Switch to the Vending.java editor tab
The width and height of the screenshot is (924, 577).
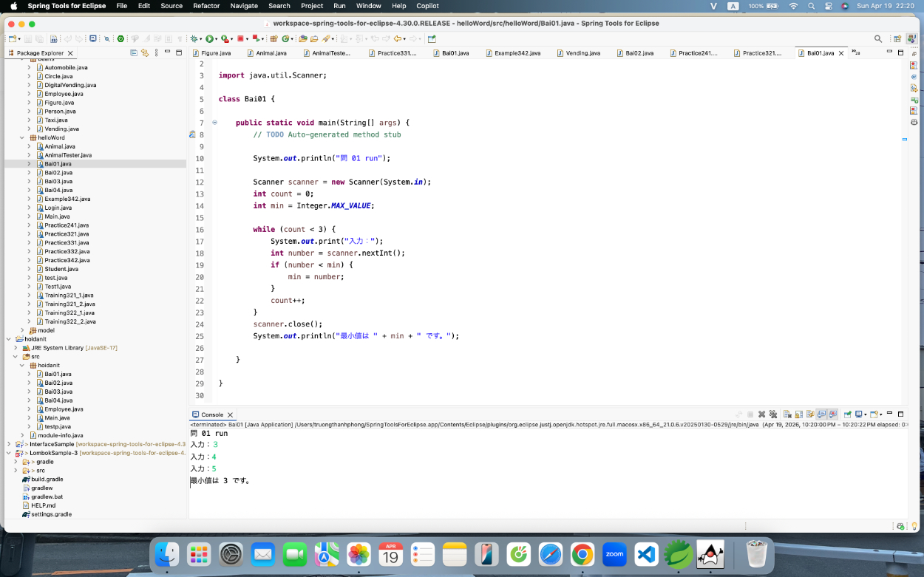click(x=582, y=53)
